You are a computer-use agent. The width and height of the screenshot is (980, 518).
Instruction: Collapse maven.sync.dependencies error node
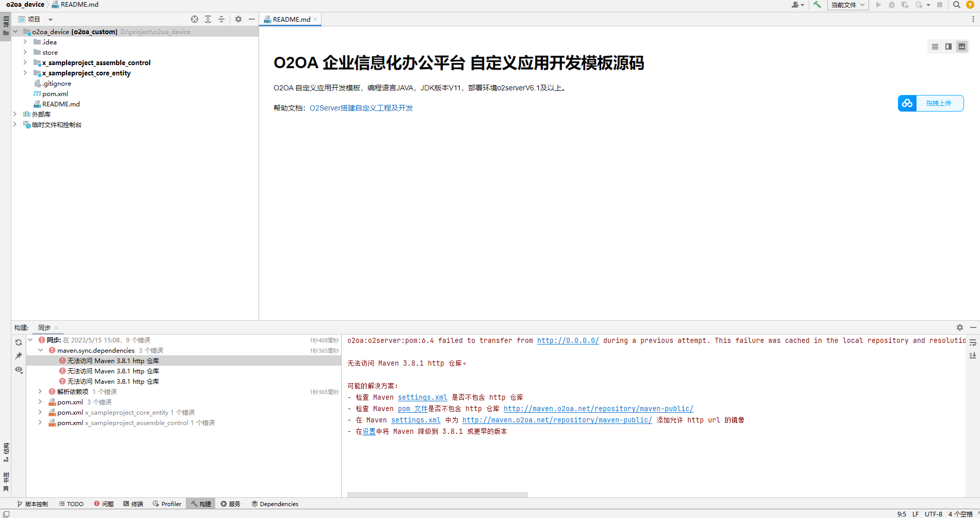tap(41, 350)
